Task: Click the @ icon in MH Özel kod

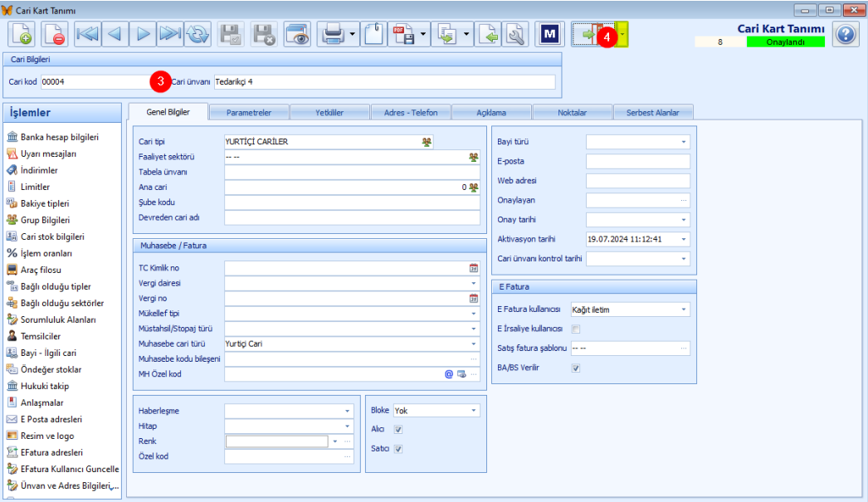Action: click(449, 374)
